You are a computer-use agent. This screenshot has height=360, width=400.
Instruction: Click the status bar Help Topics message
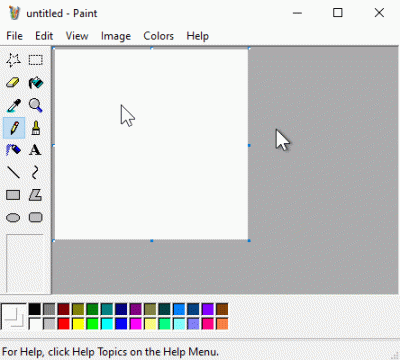(110, 352)
